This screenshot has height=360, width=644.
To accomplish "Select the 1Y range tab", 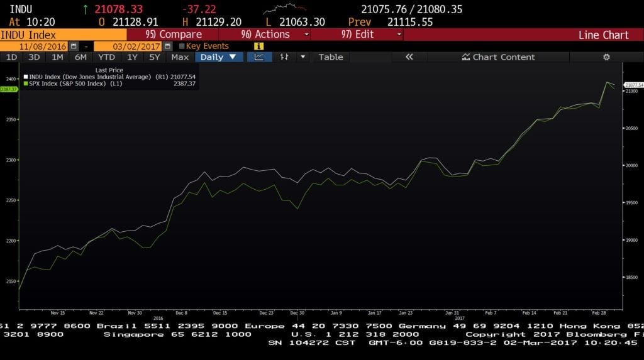I will point(132,57).
